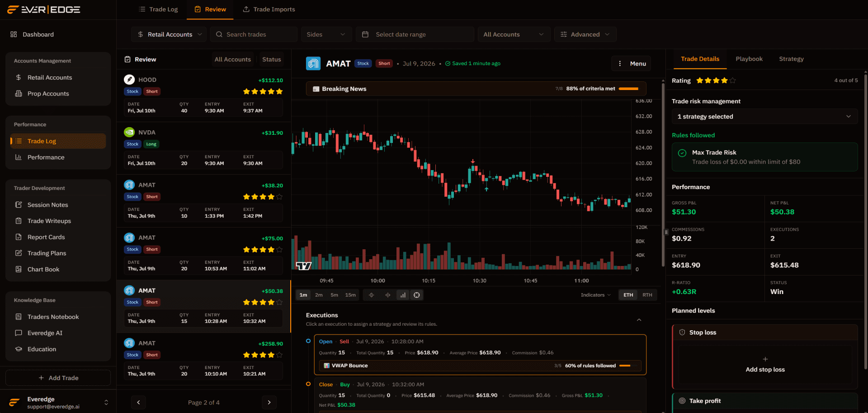Click the Stop loss shield icon

[682, 332]
